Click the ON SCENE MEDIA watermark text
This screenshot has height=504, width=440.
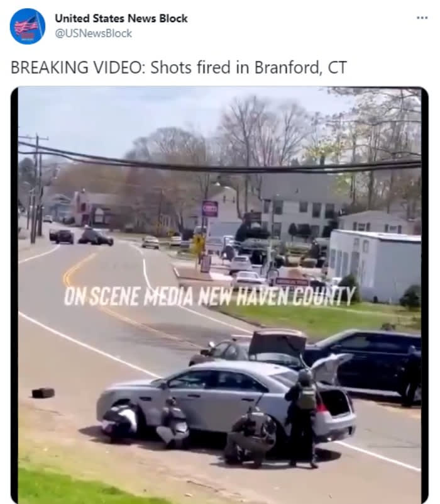click(209, 296)
